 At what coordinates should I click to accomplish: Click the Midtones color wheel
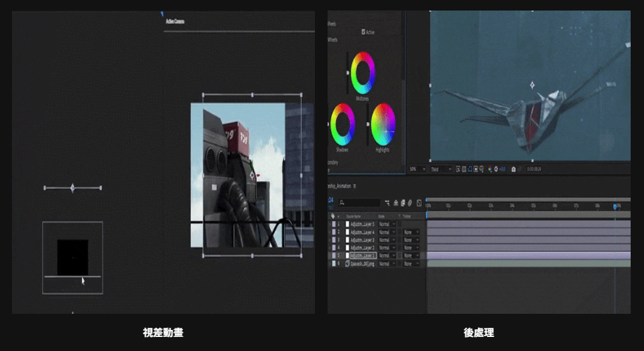click(363, 73)
